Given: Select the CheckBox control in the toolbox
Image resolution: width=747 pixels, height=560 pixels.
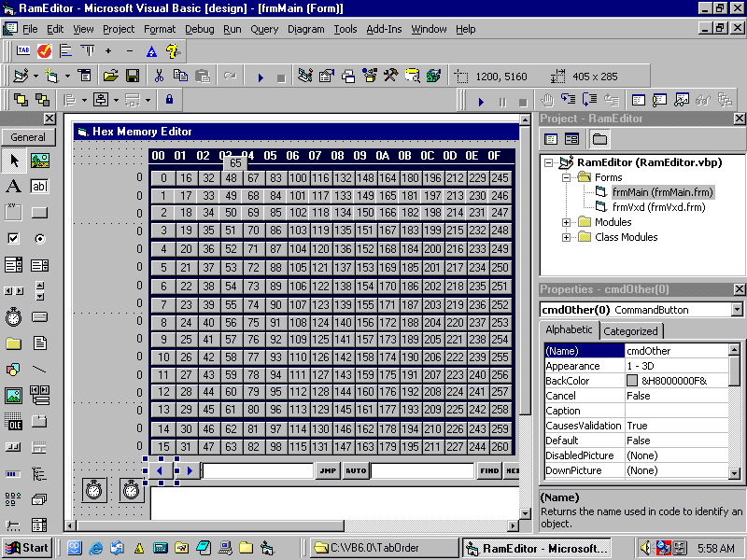Looking at the screenshot, I should click(14, 238).
